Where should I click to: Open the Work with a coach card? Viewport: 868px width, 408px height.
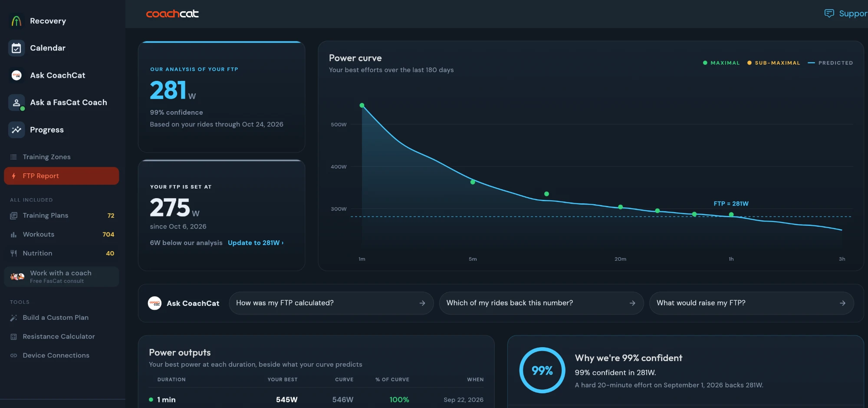[61, 277]
